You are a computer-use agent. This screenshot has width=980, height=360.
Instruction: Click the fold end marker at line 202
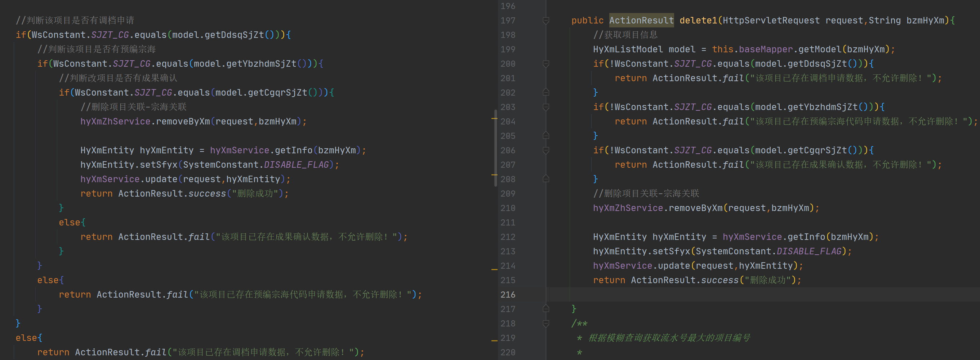point(545,92)
